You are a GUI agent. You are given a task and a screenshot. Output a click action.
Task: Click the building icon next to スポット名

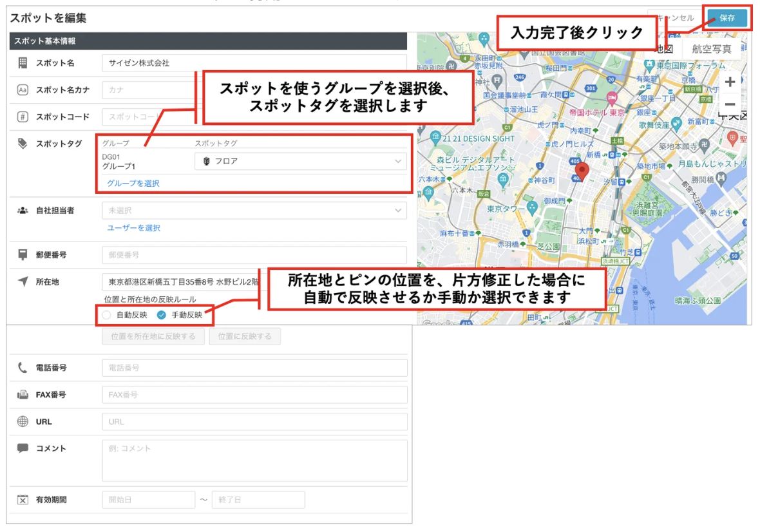(23, 63)
